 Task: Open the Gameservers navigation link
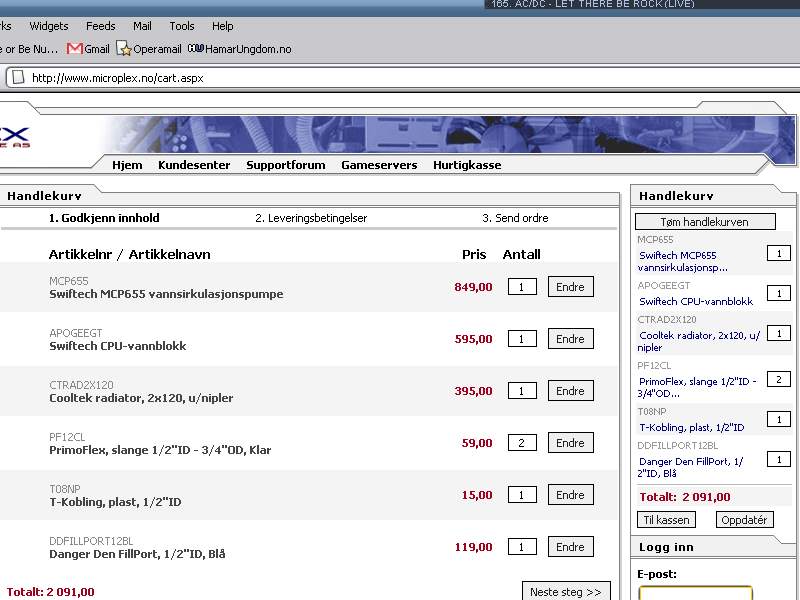(x=379, y=165)
